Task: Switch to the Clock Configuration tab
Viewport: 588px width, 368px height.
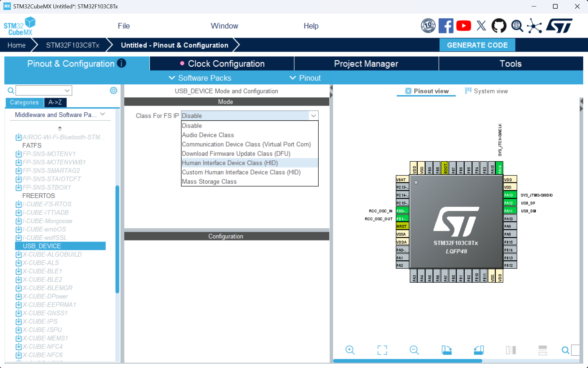Action: [x=222, y=64]
